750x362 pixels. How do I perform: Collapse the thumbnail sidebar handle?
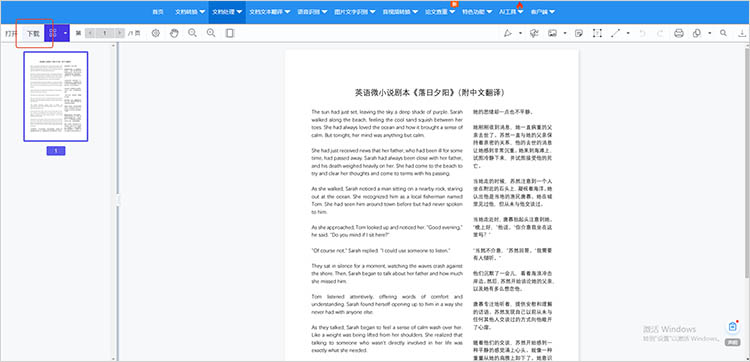click(x=117, y=200)
